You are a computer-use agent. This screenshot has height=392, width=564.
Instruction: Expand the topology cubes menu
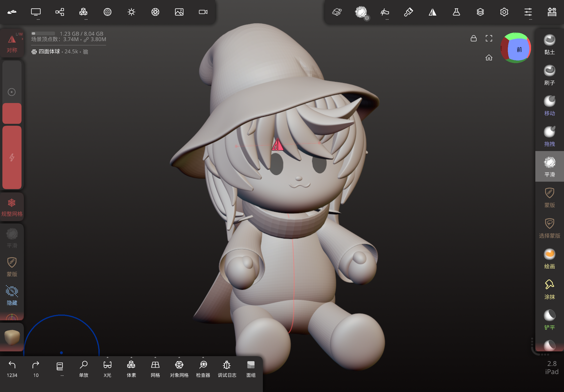click(83, 13)
